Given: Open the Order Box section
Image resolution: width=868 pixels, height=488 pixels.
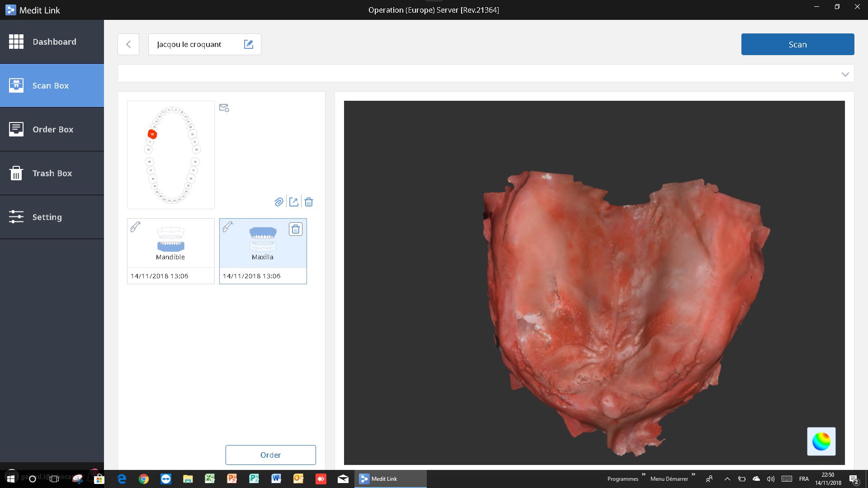Looking at the screenshot, I should 52,129.
